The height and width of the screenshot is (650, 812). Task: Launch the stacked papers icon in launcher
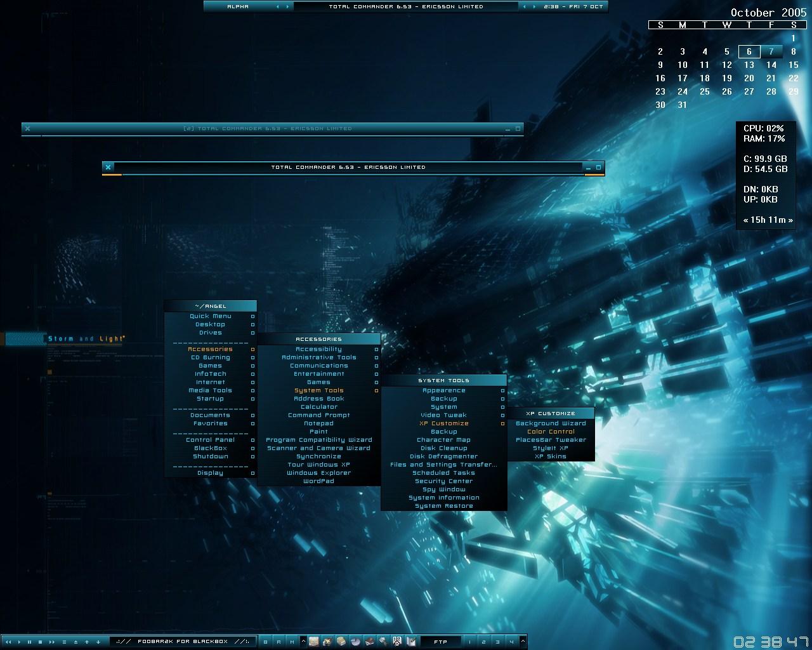(x=341, y=642)
